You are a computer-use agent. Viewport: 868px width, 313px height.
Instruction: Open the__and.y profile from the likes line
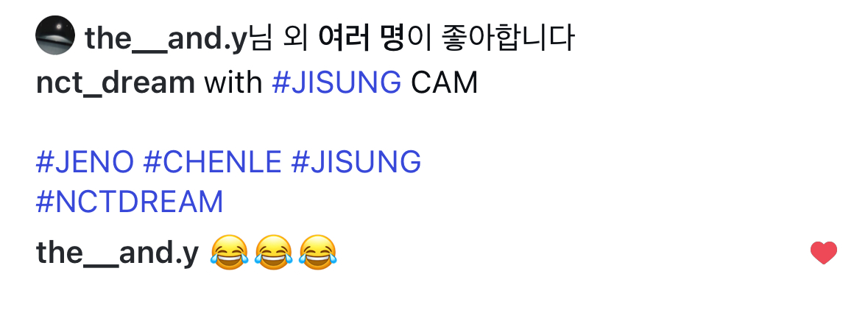pyautogui.click(x=165, y=39)
